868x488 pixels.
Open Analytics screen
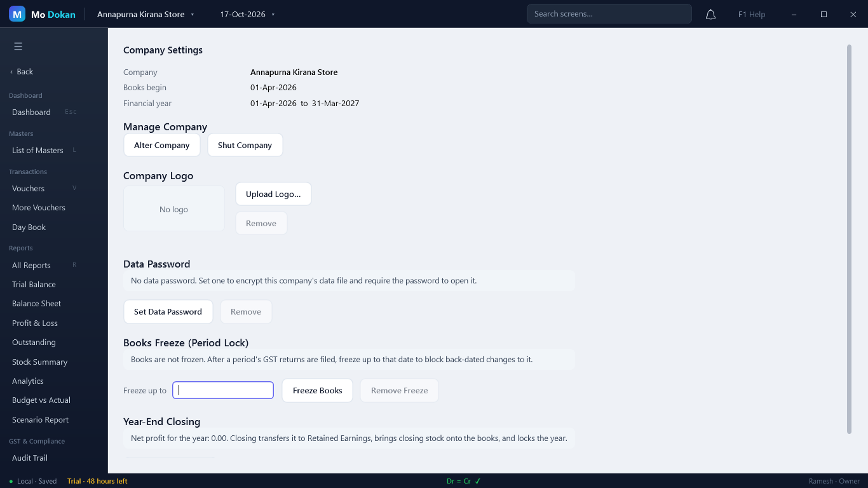[44, 381]
